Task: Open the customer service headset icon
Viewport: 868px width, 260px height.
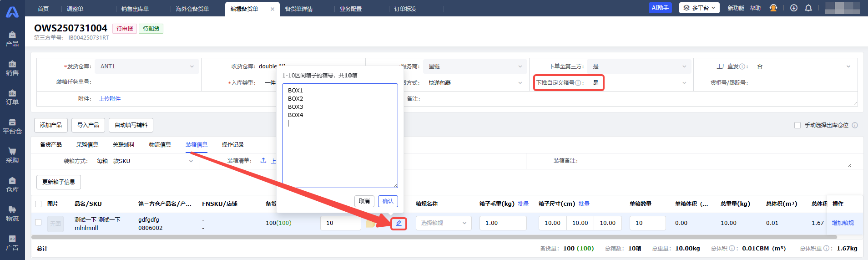Action: coord(773,8)
